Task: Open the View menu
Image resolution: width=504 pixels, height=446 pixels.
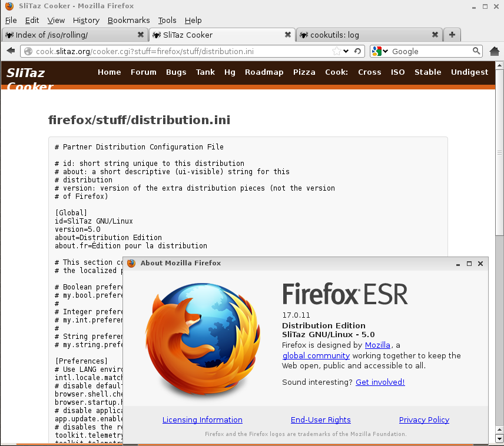Action: (x=56, y=20)
